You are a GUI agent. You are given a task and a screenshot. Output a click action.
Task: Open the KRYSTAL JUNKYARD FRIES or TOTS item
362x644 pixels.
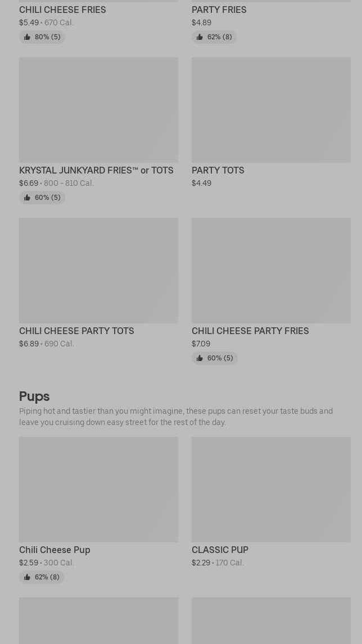coord(96,170)
